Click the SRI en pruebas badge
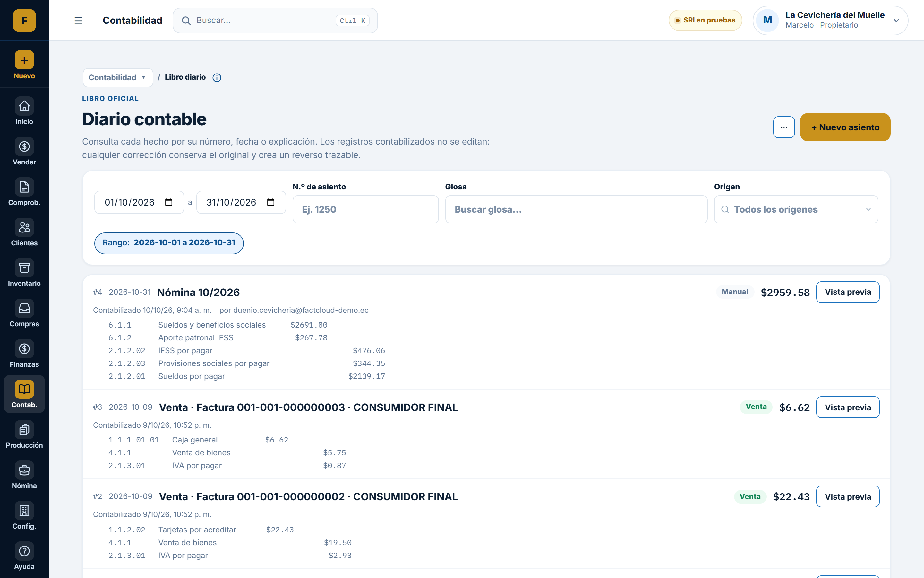Screen dimensions: 924x578 (705, 20)
